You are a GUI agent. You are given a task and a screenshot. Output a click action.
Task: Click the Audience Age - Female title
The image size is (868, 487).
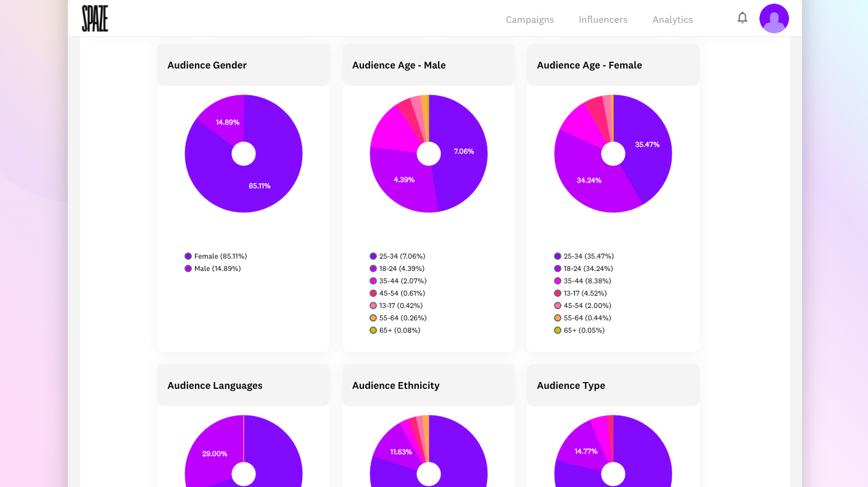pos(589,65)
